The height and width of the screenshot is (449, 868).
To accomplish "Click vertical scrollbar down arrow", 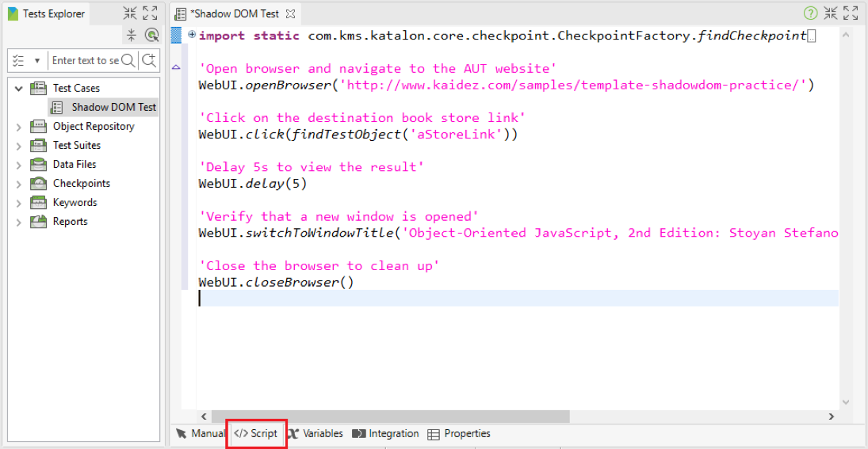I will point(845,402).
